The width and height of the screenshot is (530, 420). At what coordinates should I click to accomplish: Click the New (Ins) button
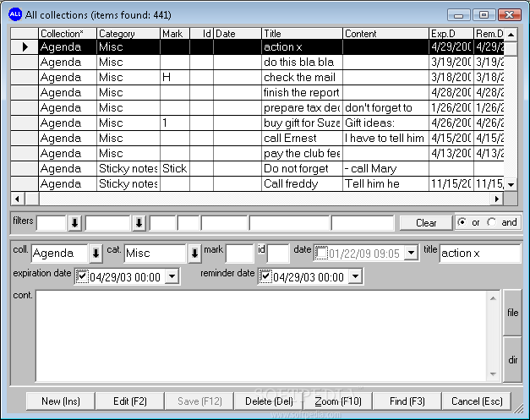click(61, 401)
